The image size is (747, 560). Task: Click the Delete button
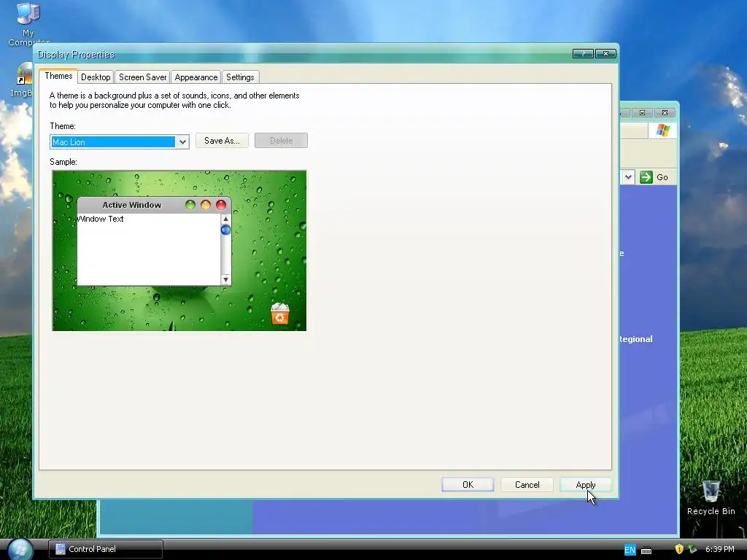281,141
